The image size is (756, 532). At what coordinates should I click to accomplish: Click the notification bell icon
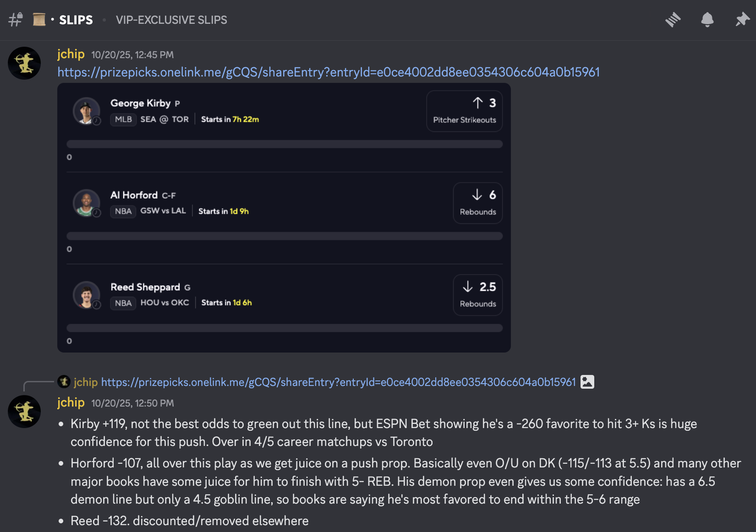(707, 20)
